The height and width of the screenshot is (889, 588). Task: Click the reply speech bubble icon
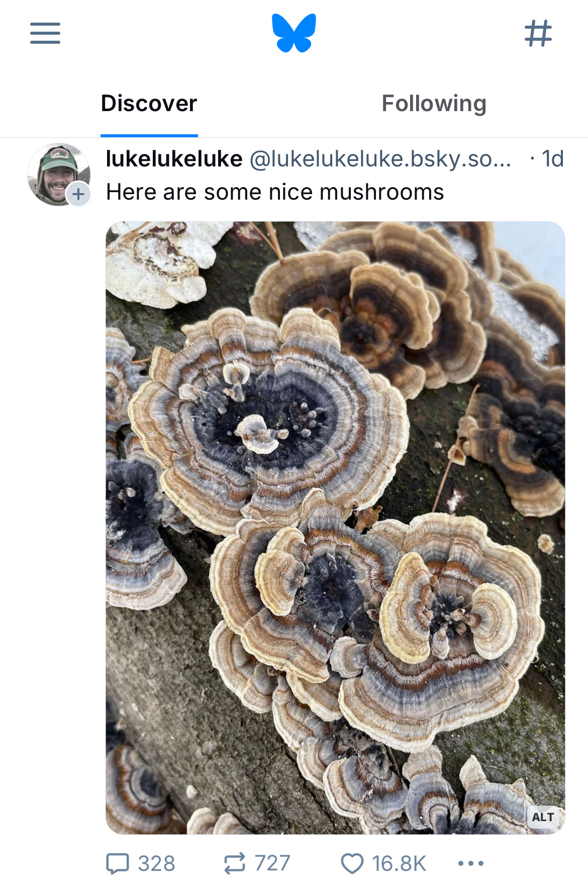pyautogui.click(x=118, y=863)
